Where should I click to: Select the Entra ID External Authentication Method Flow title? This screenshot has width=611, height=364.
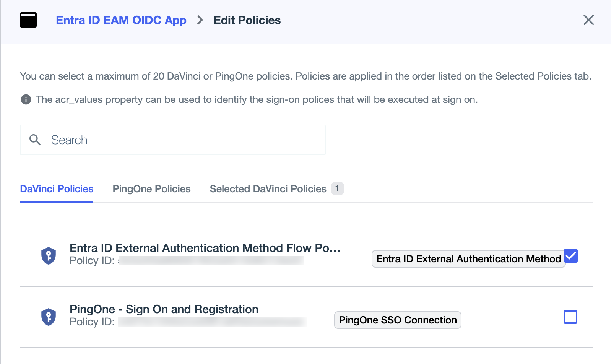coord(205,248)
